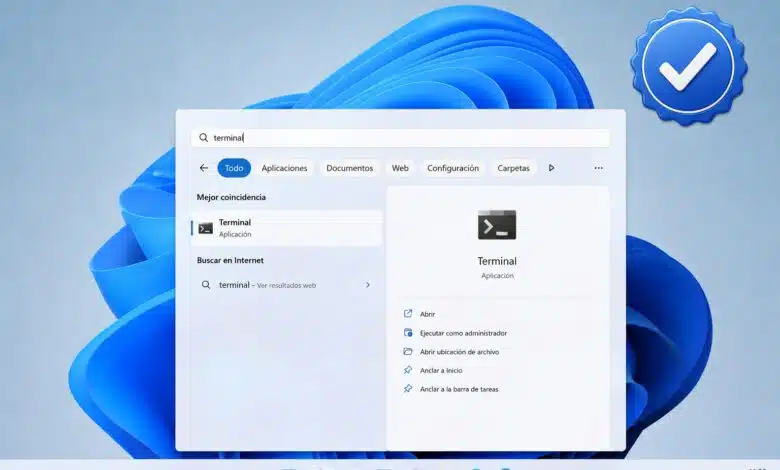The image size is (780, 470).
Task: Click the Abrir open-external icon
Action: coord(408,313)
